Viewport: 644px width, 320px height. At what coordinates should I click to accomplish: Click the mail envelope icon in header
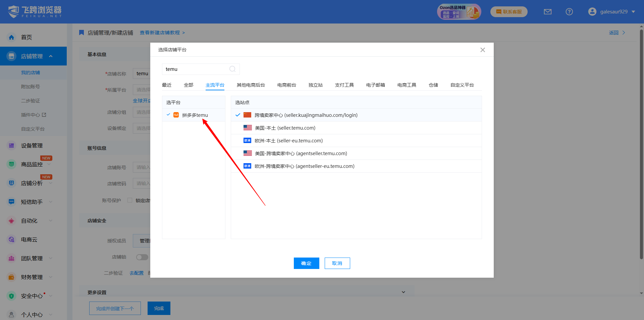coord(547,12)
